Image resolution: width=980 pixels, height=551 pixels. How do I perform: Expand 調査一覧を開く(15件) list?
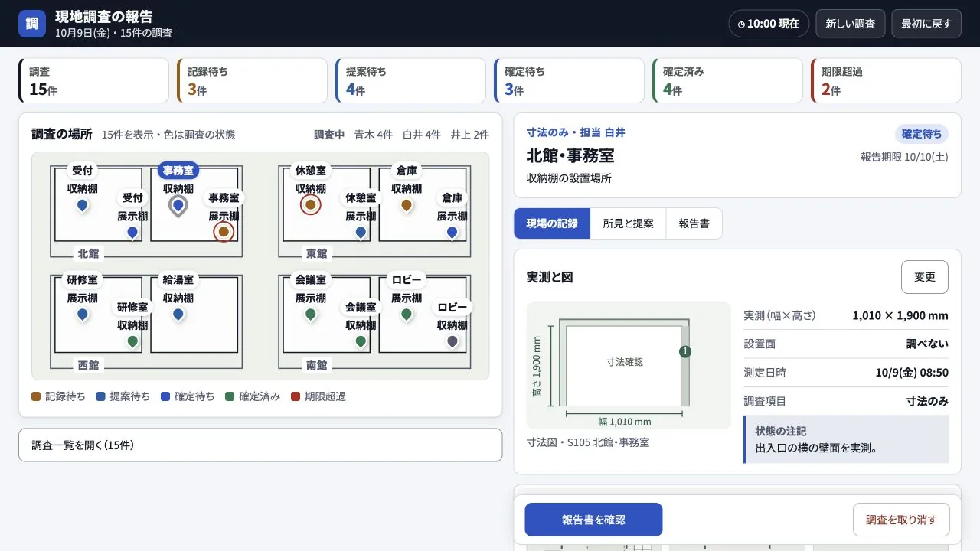260,445
